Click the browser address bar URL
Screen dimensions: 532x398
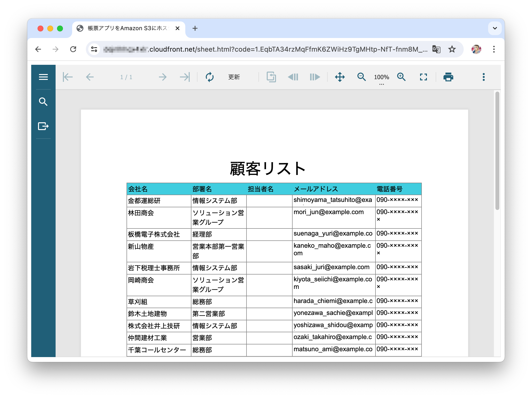pos(265,49)
